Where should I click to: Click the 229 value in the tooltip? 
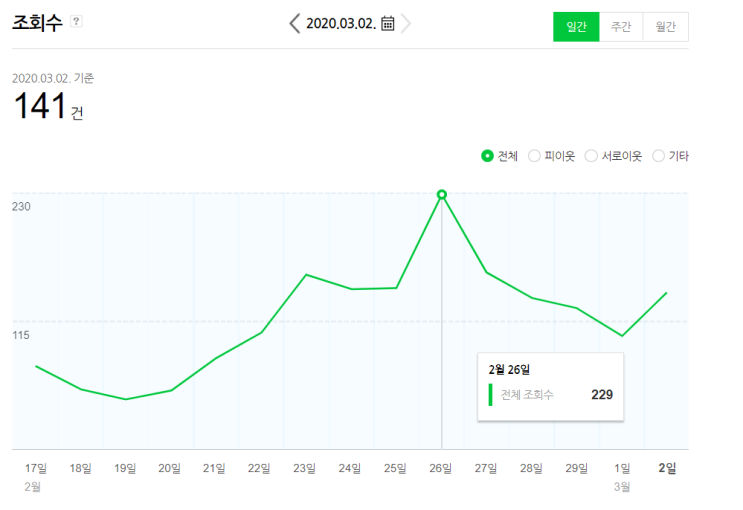click(x=602, y=395)
